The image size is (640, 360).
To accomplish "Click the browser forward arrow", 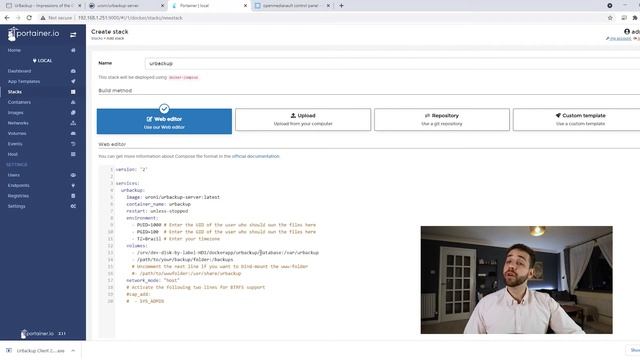I will coord(18,18).
